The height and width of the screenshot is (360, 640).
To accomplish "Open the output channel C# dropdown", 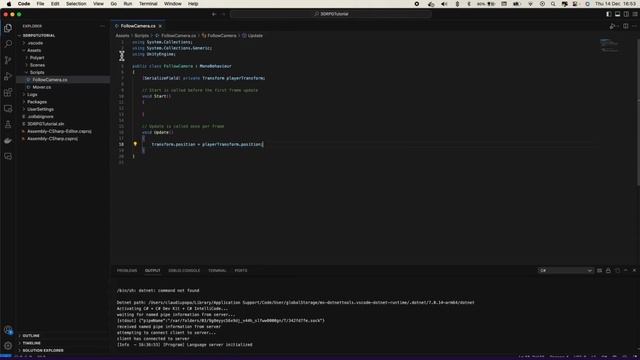I will coord(565,271).
